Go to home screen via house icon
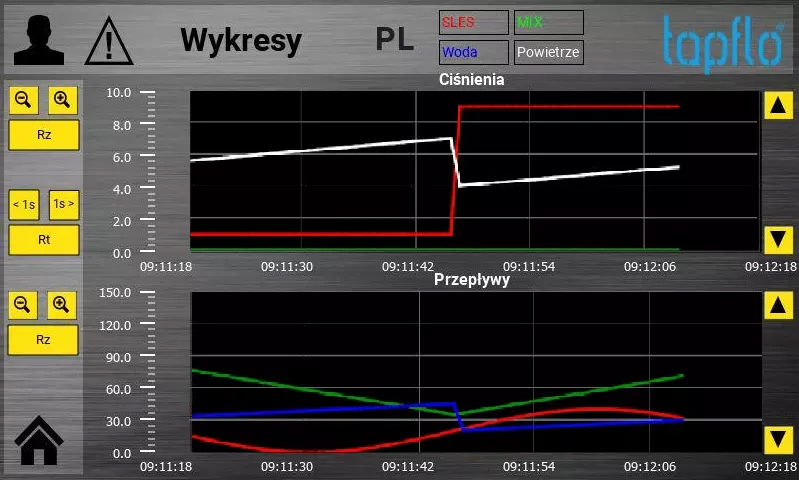The width and height of the screenshot is (799, 480). pyautogui.click(x=41, y=441)
